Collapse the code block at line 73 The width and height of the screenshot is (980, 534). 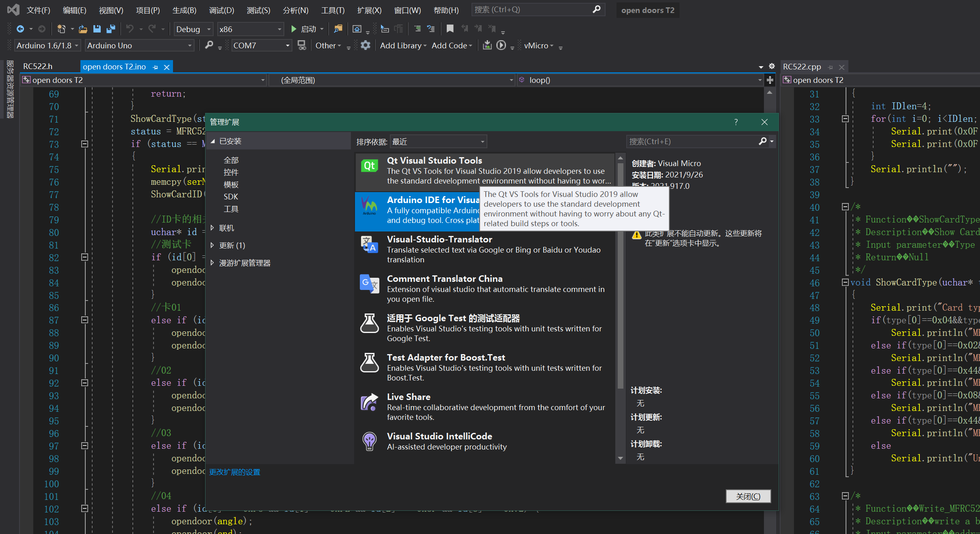[x=84, y=144]
